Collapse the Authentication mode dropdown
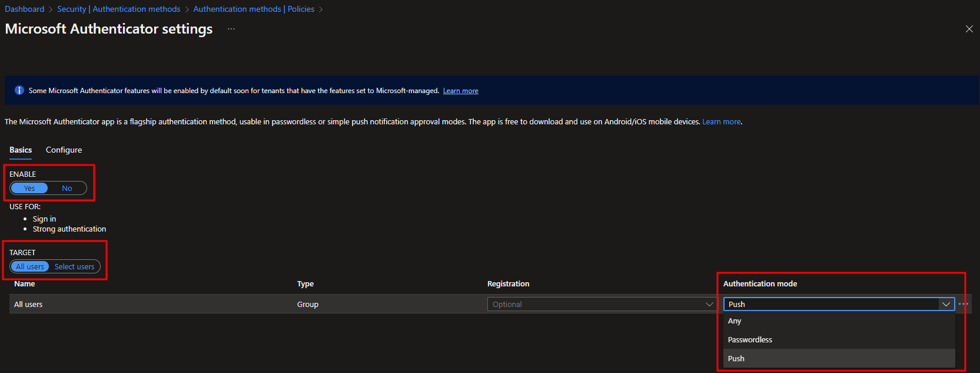The width and height of the screenshot is (980, 373). pos(946,304)
